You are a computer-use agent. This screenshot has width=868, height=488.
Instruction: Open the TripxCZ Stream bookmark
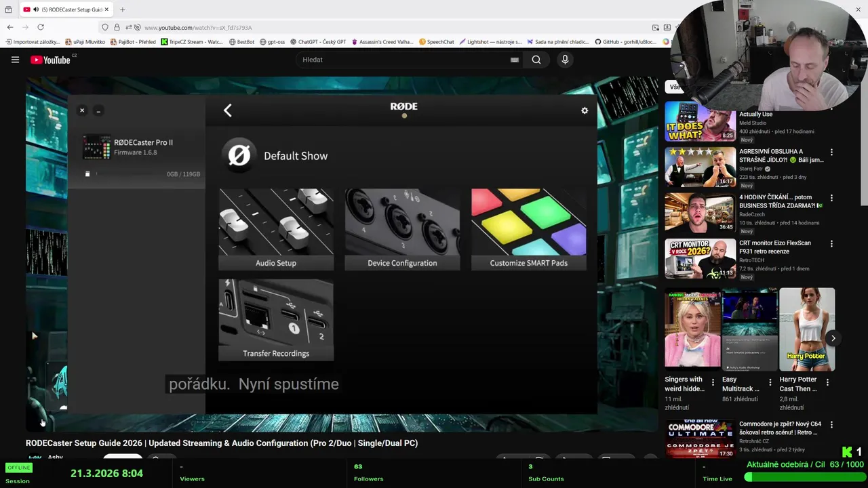point(192,42)
